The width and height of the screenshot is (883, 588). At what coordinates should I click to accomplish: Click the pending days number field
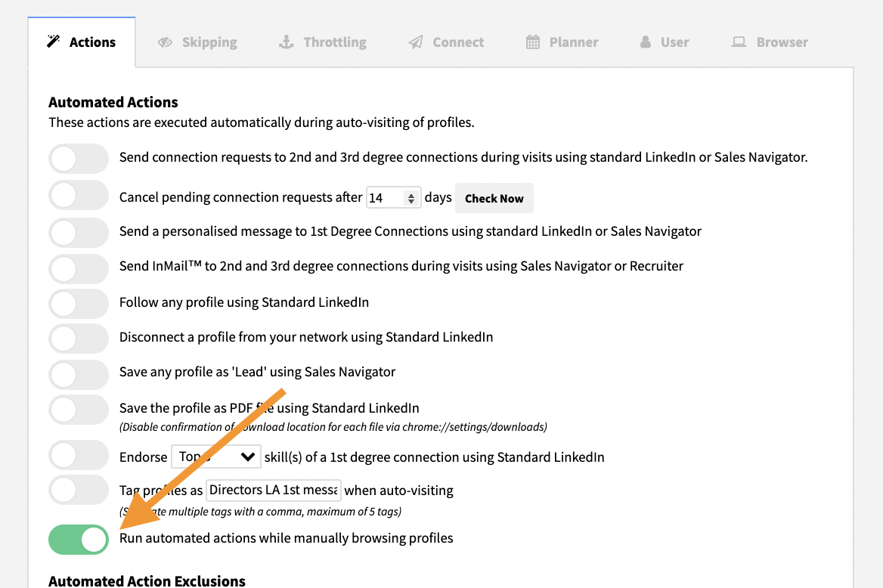pos(386,198)
